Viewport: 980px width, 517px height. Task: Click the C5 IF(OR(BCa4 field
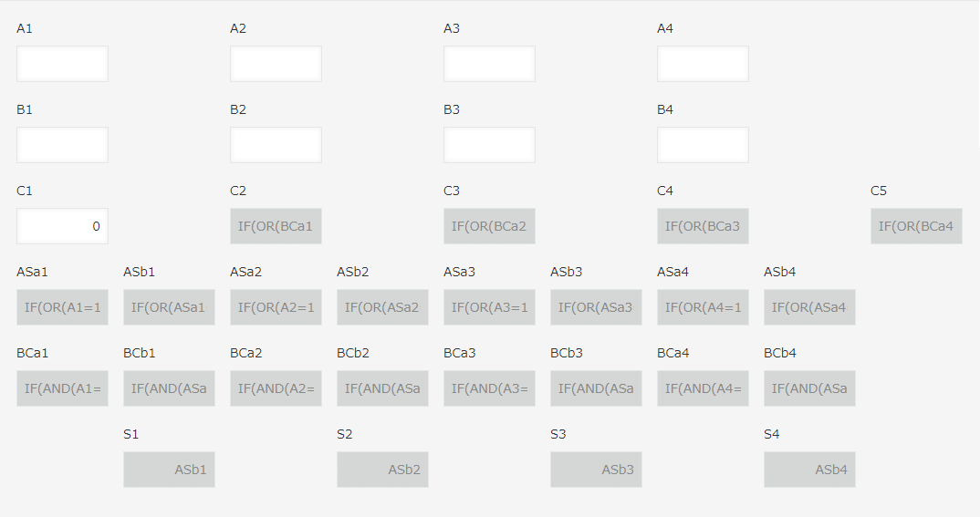coord(916,226)
